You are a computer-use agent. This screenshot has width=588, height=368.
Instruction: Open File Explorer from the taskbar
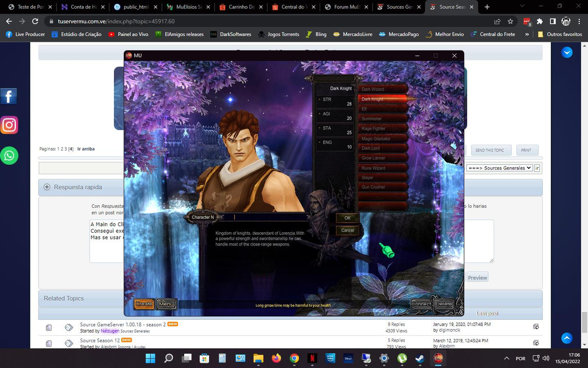(258, 358)
